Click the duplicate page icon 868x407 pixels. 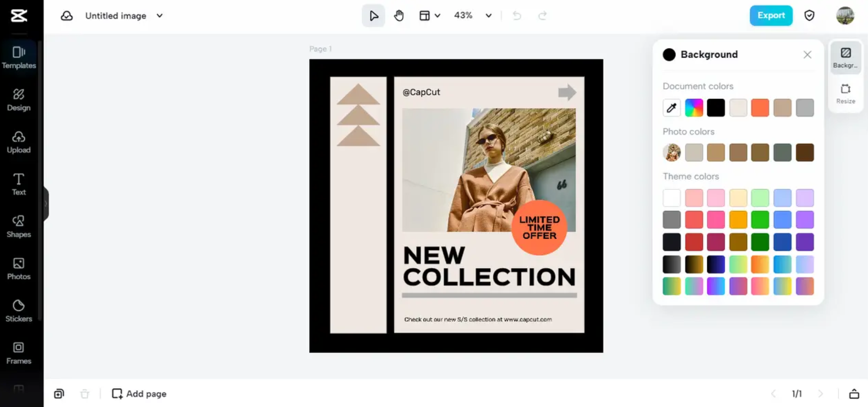pyautogui.click(x=59, y=394)
